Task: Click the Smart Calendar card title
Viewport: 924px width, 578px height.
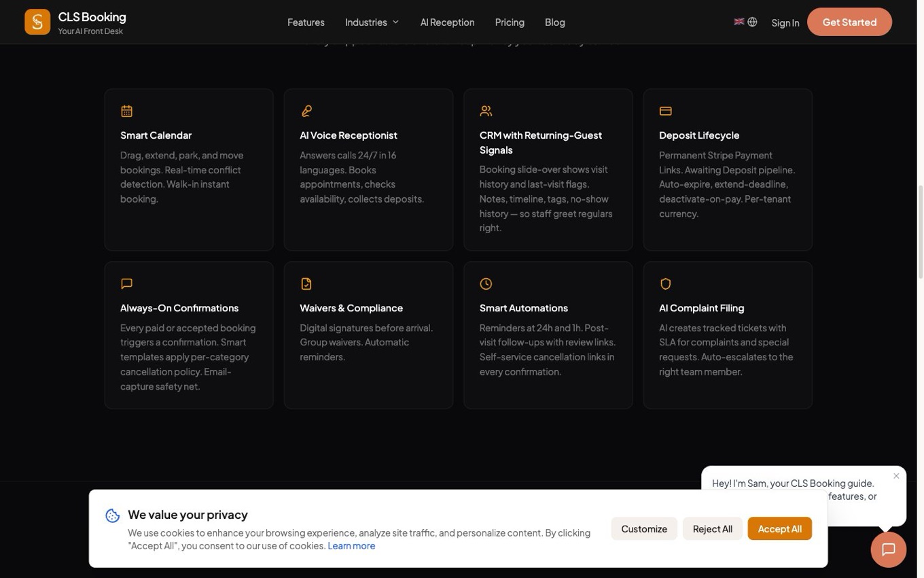Action: coord(156,135)
